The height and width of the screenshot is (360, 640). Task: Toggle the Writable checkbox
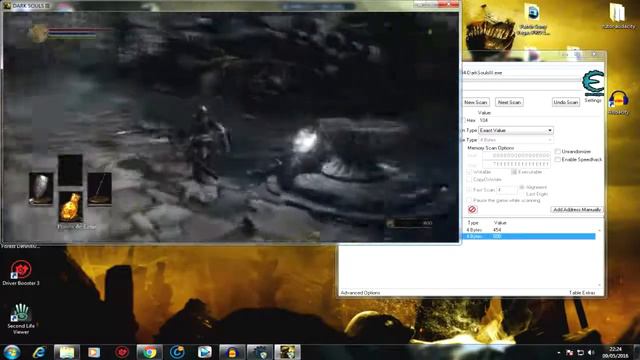469,172
